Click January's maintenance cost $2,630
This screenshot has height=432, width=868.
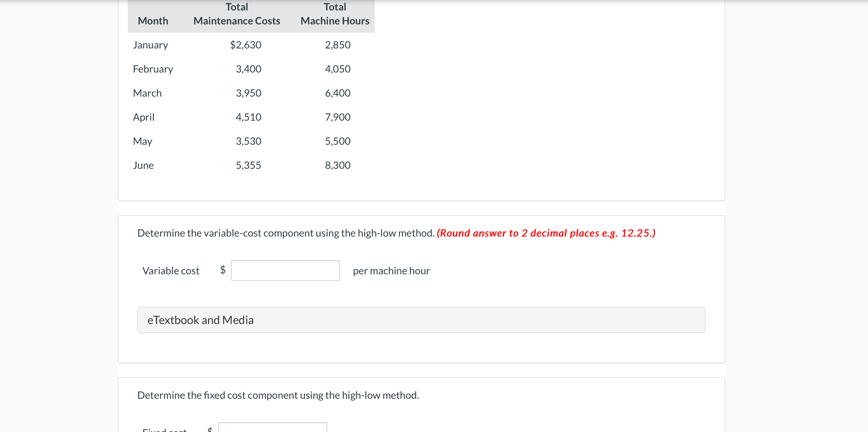point(245,45)
